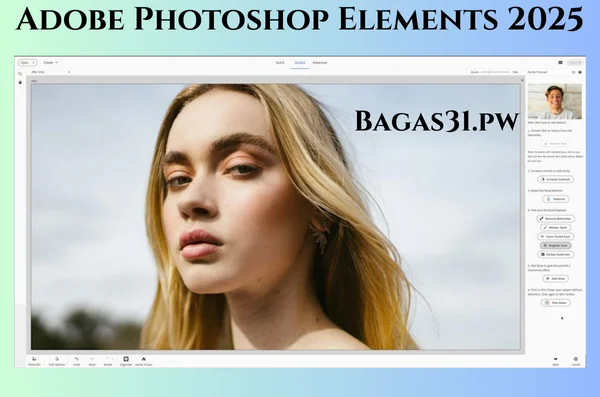Image resolution: width=600 pixels, height=397 pixels.
Task: Open the After Only view dropdown
Action: pyautogui.click(x=51, y=72)
